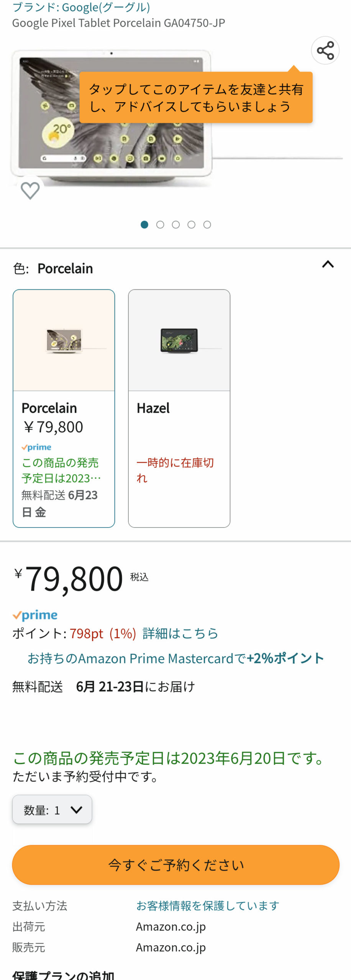
Task: Open the quantity dropdown
Action: tap(52, 810)
